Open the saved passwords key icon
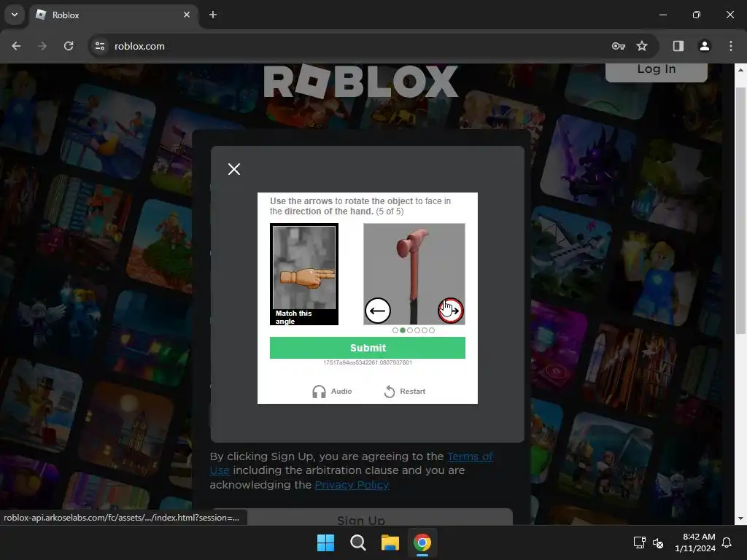This screenshot has height=560, width=747. tap(619, 46)
